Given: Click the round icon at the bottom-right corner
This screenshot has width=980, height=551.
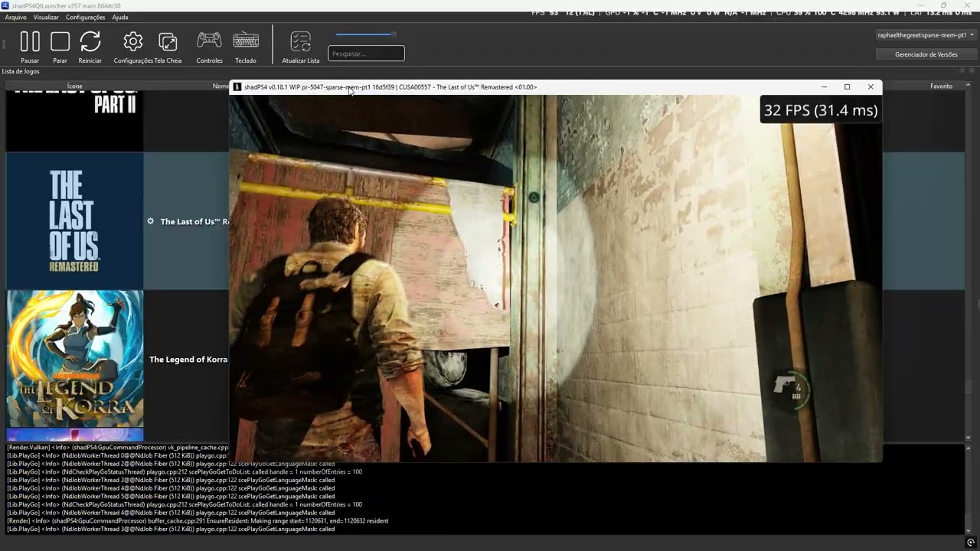Looking at the screenshot, I should click(x=971, y=543).
